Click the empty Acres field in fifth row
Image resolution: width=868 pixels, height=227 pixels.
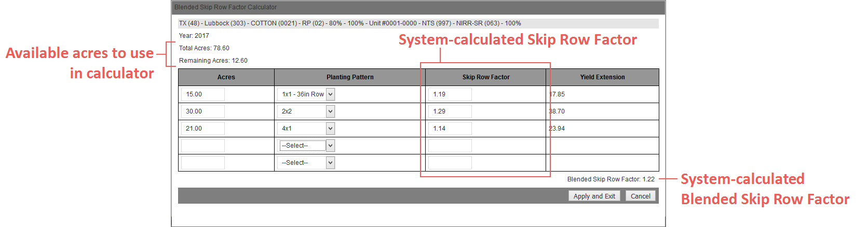click(x=203, y=163)
